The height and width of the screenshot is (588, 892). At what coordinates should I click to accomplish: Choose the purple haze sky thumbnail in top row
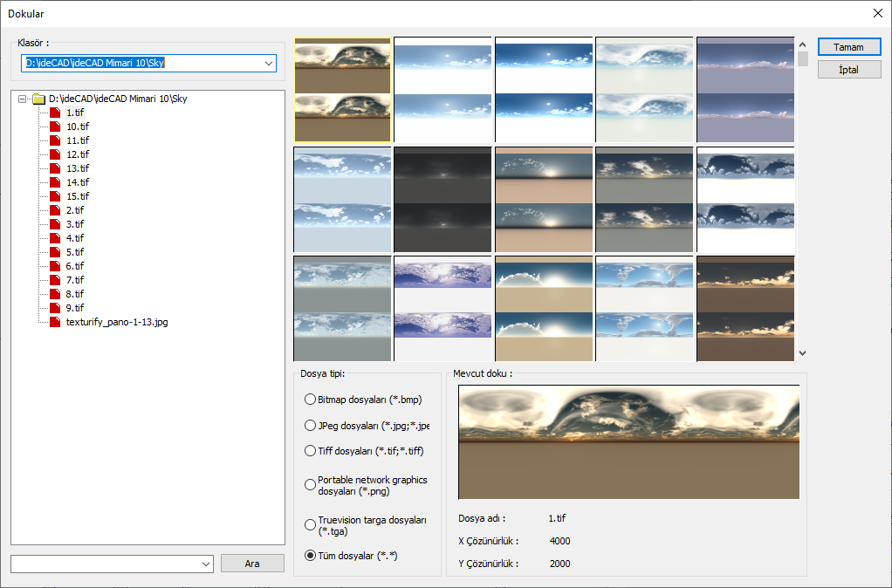[x=744, y=89]
